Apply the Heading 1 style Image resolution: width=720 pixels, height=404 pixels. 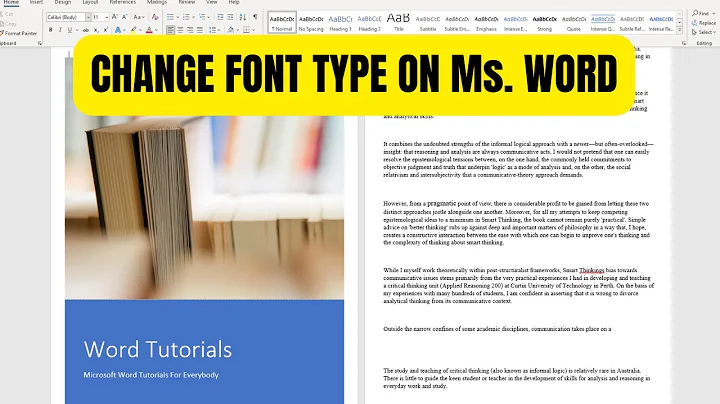[x=340, y=22]
